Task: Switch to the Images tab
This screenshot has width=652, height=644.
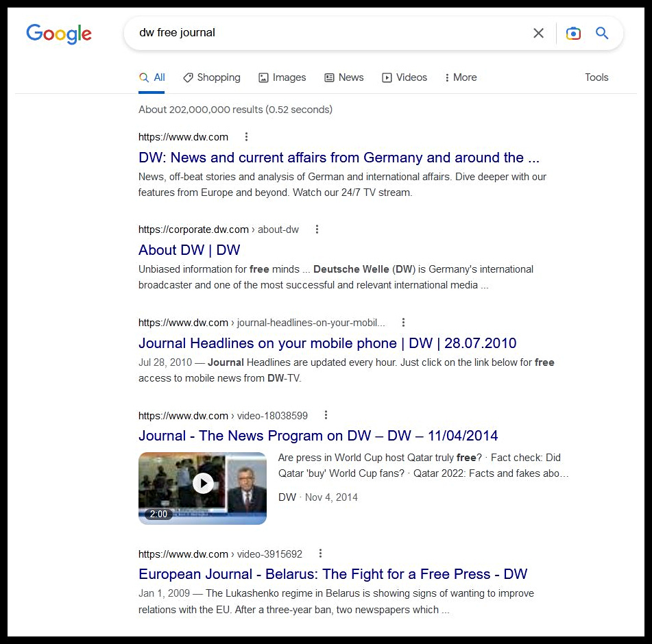Action: click(x=282, y=77)
